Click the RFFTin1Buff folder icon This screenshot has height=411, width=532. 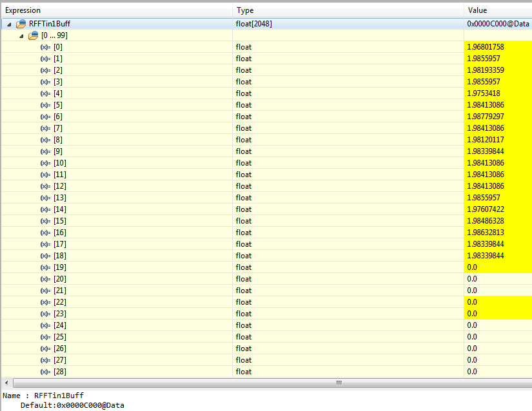[x=21, y=24]
